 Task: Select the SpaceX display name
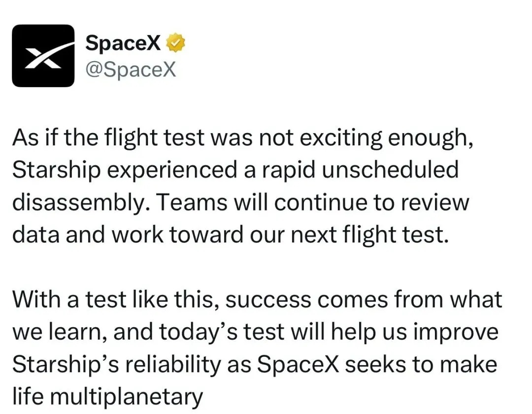(123, 43)
